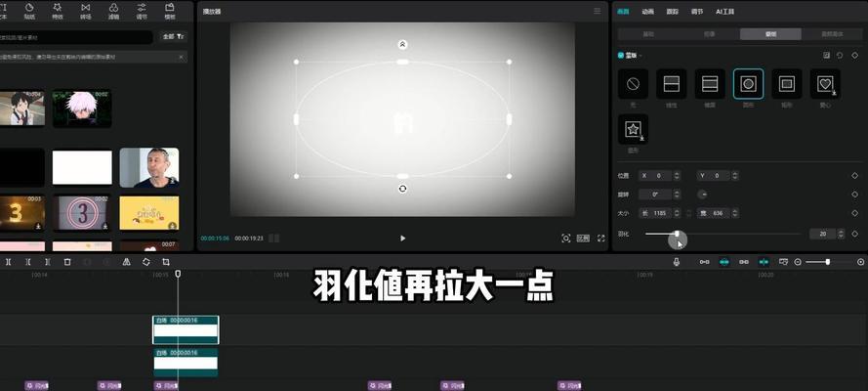The width and height of the screenshot is (868, 391).
Task: Click the 羽化 feather slider track
Action: [723, 234]
